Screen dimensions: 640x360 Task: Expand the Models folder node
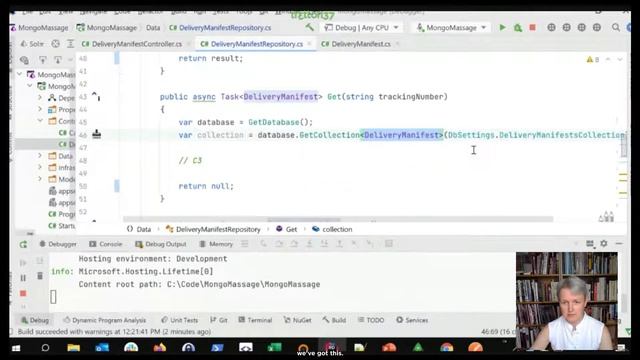pyautogui.click(x=40, y=179)
